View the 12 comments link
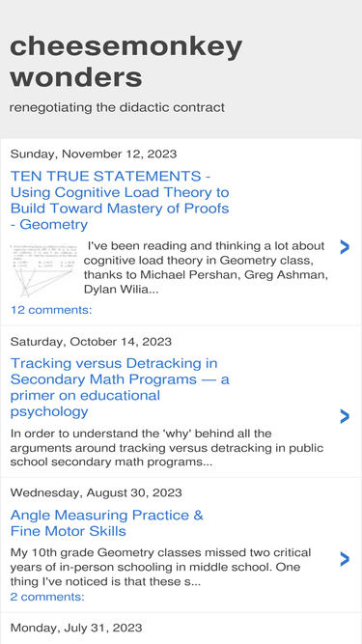362x644 pixels. [51, 310]
